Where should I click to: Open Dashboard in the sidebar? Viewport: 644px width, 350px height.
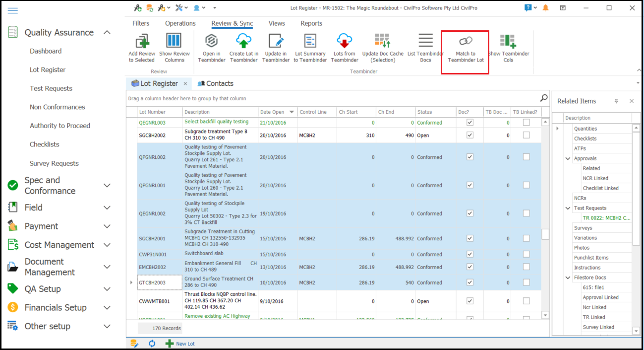[x=46, y=51]
